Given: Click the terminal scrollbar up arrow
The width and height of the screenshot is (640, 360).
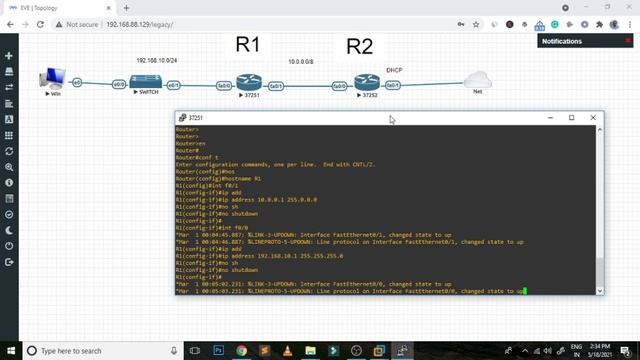Looking at the screenshot, I should [x=600, y=129].
